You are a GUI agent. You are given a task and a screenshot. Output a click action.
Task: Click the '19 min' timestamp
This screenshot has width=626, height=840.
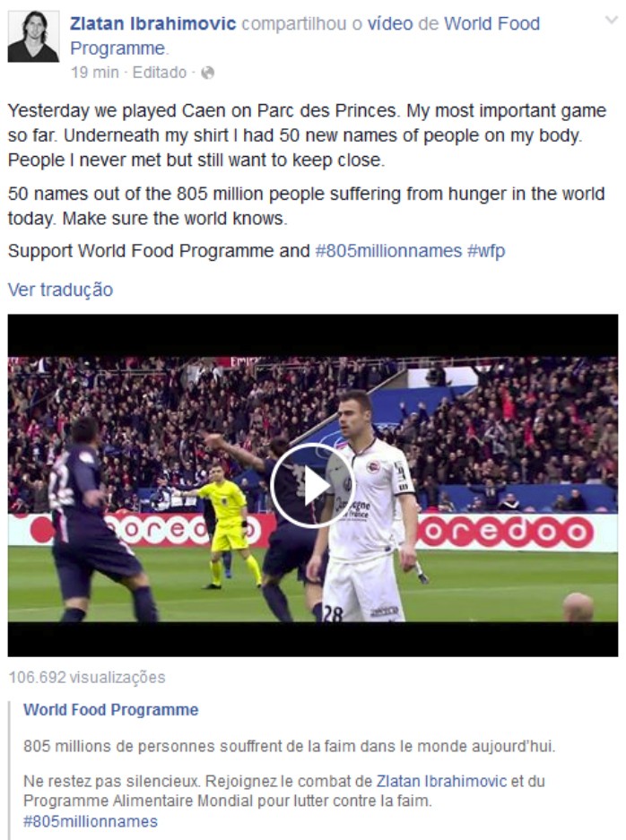(95, 73)
